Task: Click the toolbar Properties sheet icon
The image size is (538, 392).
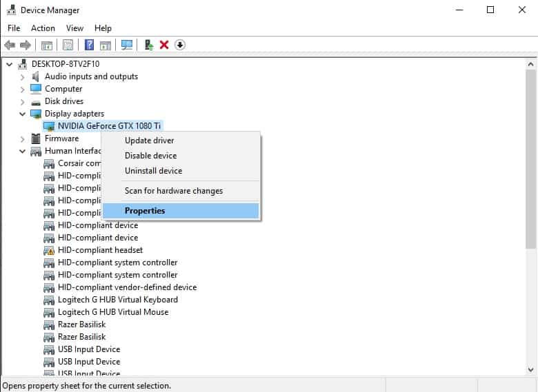Action: click(68, 45)
